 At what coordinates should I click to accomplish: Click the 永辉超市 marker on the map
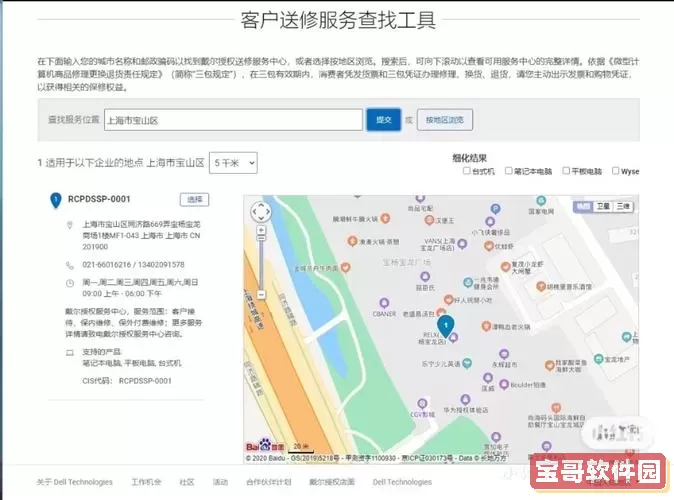(x=504, y=354)
